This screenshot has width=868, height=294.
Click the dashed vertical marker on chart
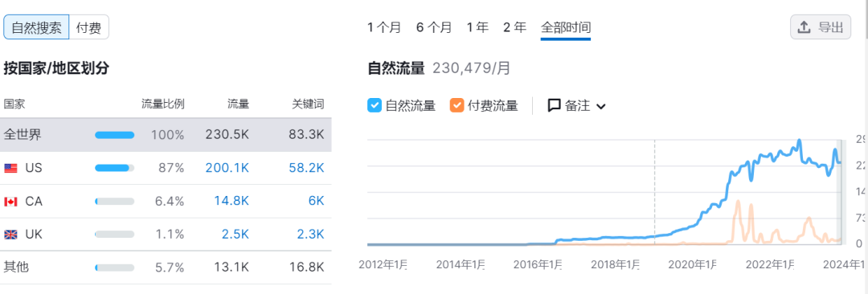(654, 191)
